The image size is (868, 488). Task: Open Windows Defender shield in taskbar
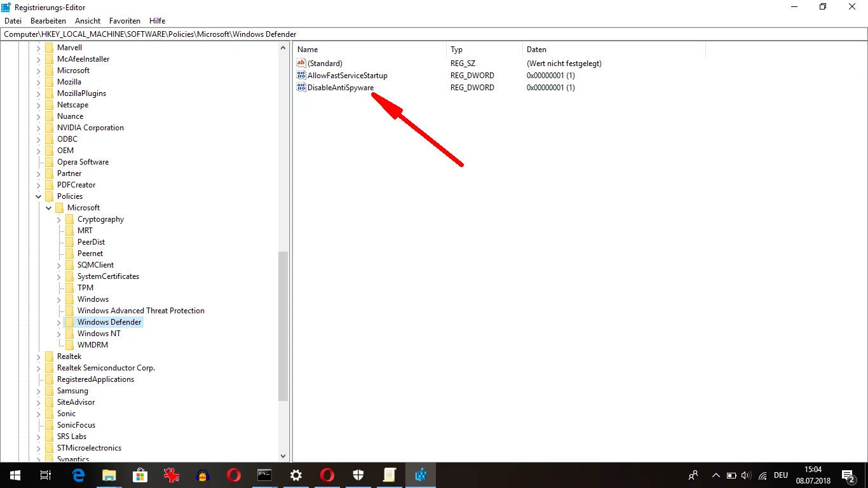[x=358, y=475]
